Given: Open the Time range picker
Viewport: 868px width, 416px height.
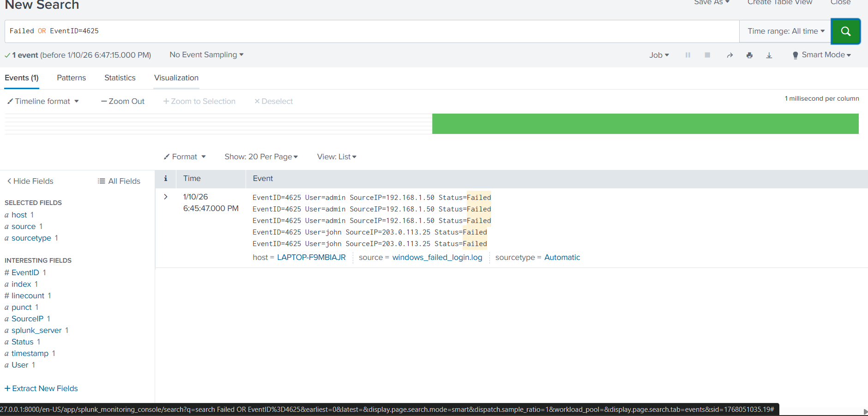Looking at the screenshot, I should 785,31.
